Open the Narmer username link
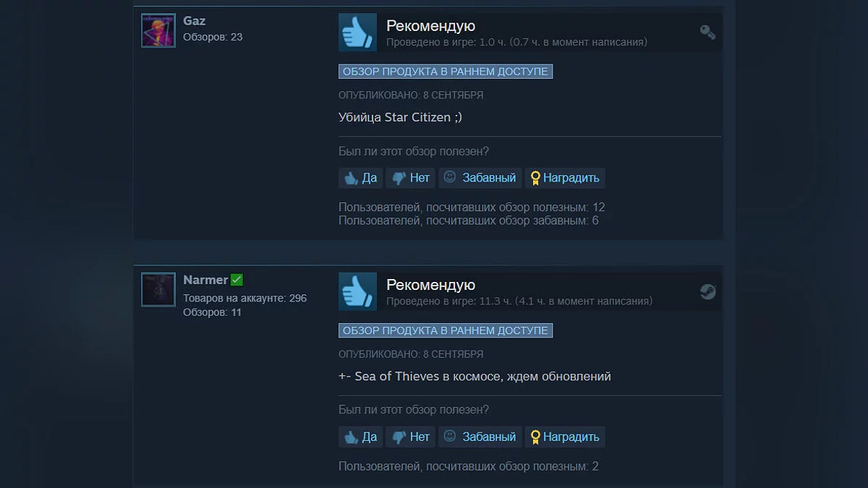The height and width of the screenshot is (488, 868). pyautogui.click(x=205, y=280)
